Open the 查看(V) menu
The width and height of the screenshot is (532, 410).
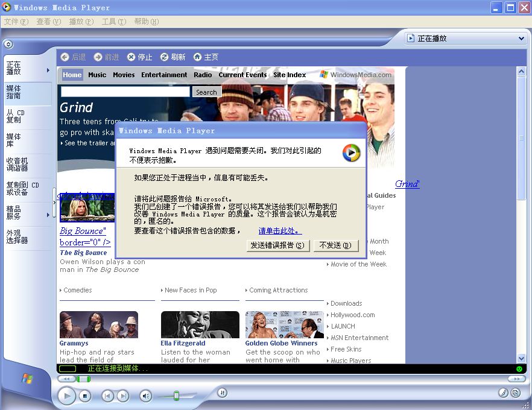[x=49, y=22]
